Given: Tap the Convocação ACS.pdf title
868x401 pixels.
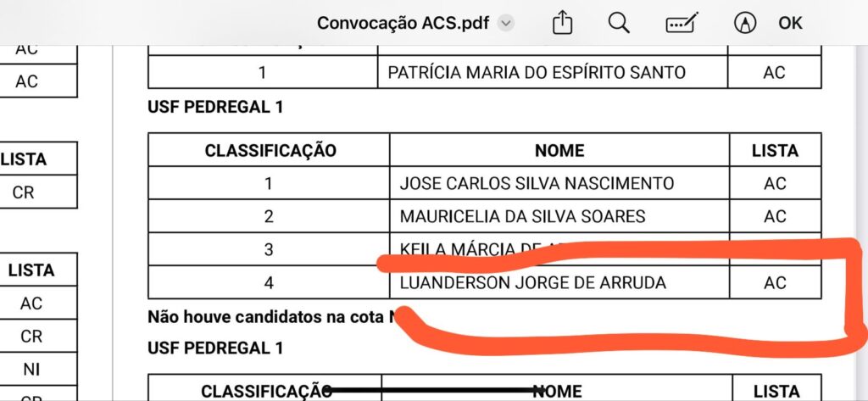Looking at the screenshot, I should (x=403, y=23).
